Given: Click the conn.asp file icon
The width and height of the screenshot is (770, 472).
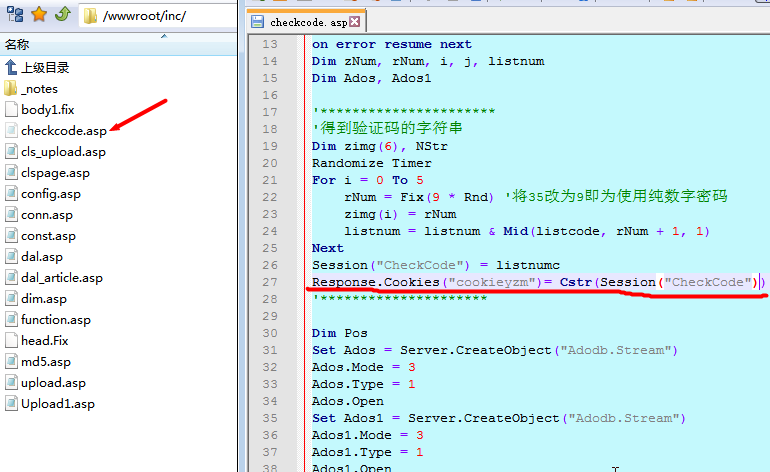Looking at the screenshot, I should [11, 214].
